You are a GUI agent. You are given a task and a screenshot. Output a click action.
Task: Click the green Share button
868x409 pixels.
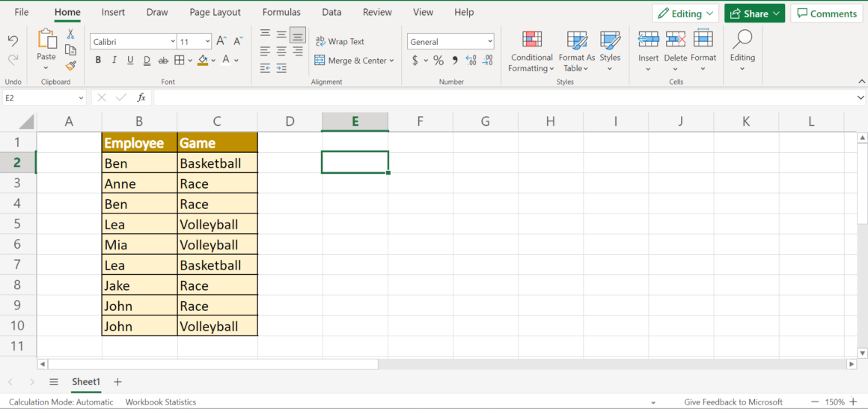pos(754,13)
